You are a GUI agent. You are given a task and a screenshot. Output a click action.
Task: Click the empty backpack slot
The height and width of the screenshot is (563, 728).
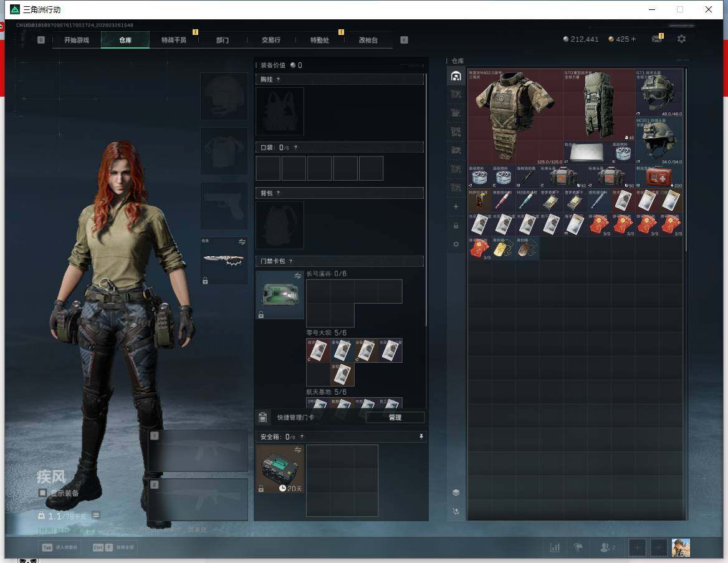280,225
